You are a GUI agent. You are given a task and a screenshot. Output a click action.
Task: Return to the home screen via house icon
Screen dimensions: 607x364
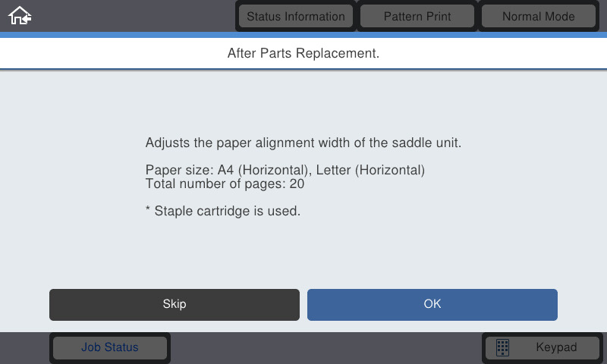tap(20, 16)
